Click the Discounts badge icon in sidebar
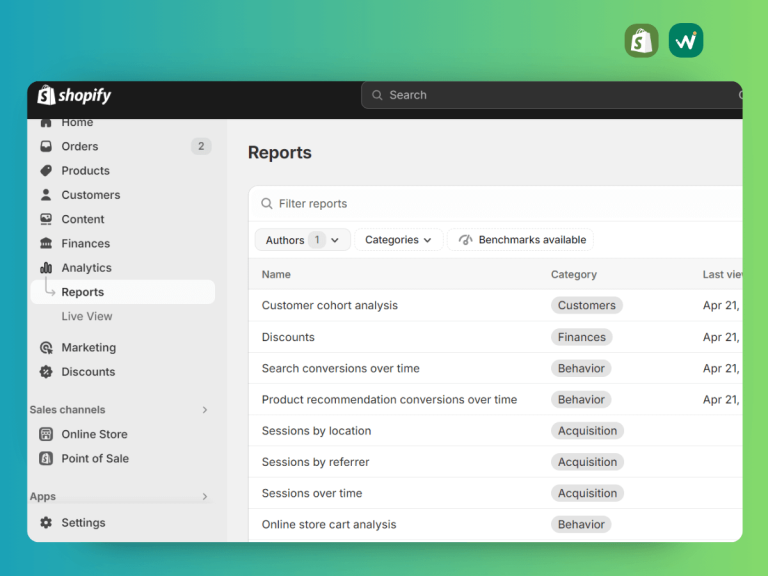 click(x=46, y=372)
